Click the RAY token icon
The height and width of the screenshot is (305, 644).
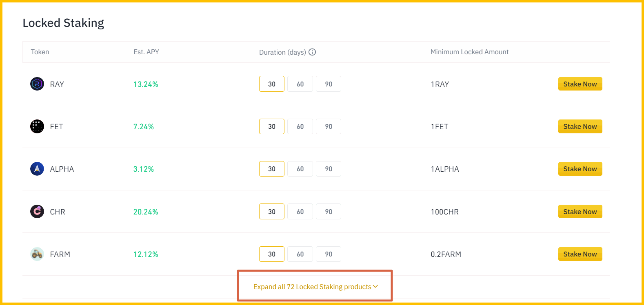[37, 84]
